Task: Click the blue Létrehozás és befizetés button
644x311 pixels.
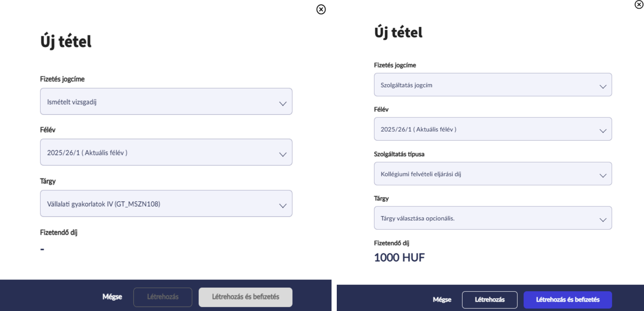Action: (x=567, y=300)
